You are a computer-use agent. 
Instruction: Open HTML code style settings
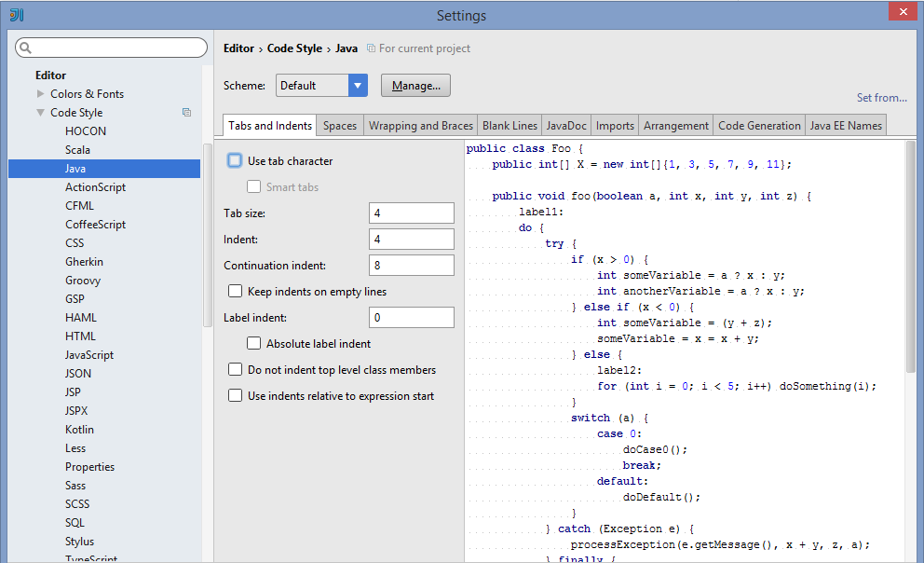(x=80, y=336)
